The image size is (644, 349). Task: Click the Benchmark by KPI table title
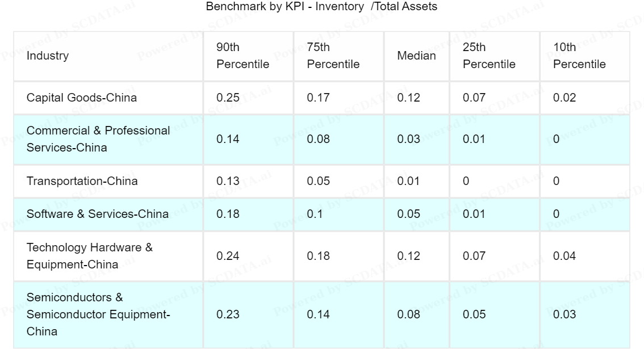pyautogui.click(x=321, y=7)
